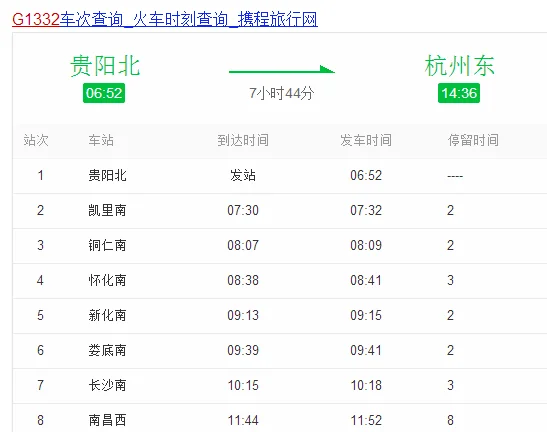547x432 pixels.
Task: Click arrival time 11:44 for 南昌西
Action: tap(243, 420)
